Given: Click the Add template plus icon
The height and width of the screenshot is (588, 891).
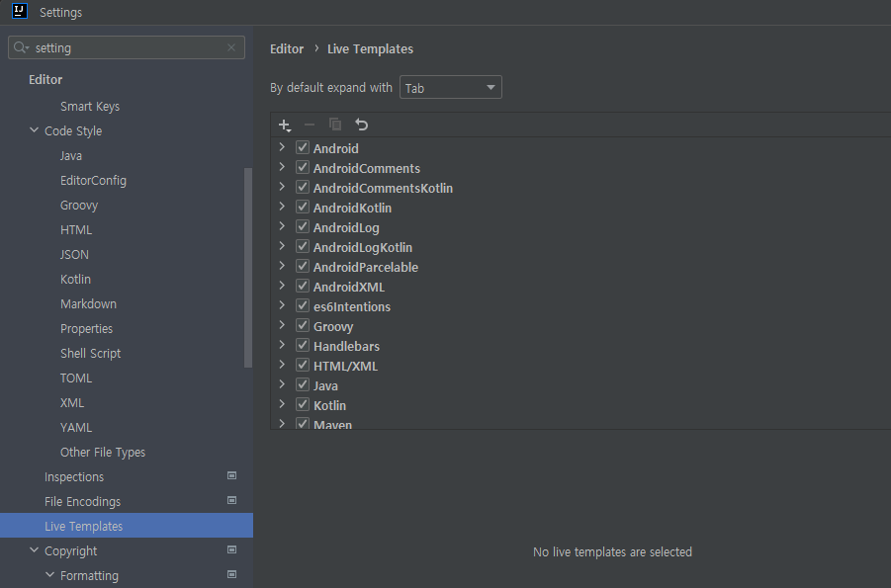Looking at the screenshot, I should pos(285,125).
